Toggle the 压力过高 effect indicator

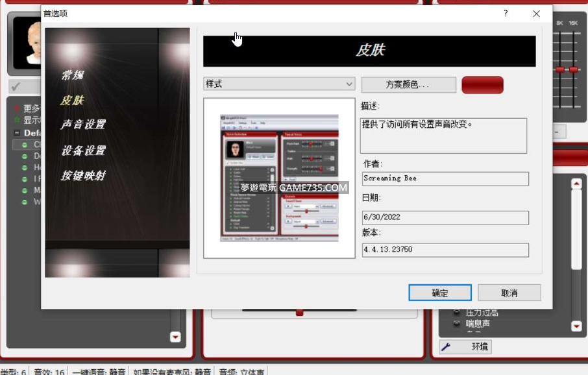tap(457, 313)
